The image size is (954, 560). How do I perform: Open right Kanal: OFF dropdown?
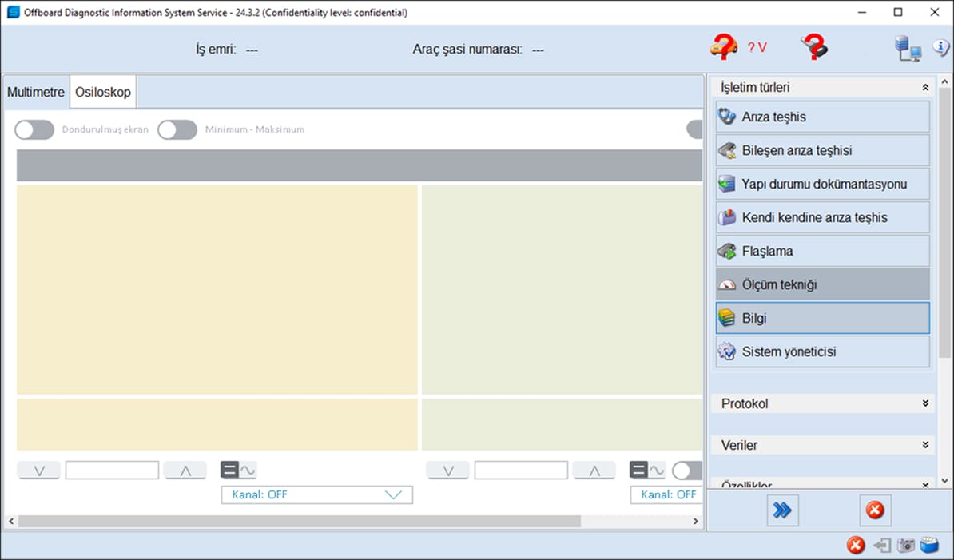tap(666, 494)
